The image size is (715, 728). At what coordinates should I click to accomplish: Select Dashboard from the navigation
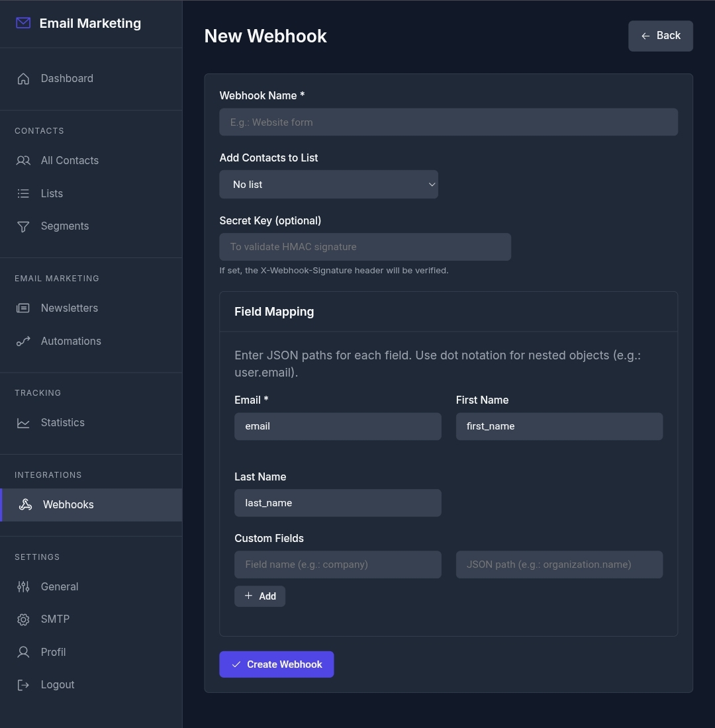pyautogui.click(x=67, y=78)
